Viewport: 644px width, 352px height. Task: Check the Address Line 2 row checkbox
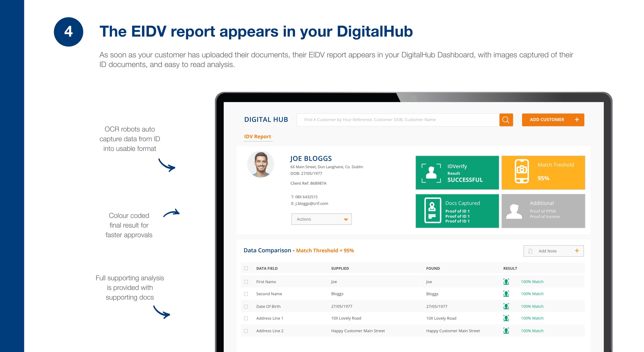tap(246, 331)
